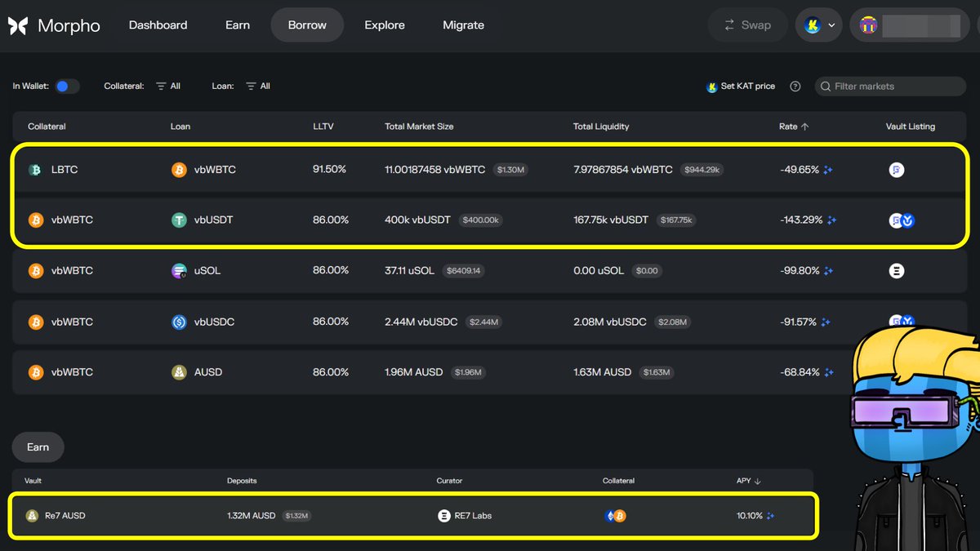Click the Re7 AUSD vault icon
Image resolution: width=980 pixels, height=551 pixels.
[32, 515]
